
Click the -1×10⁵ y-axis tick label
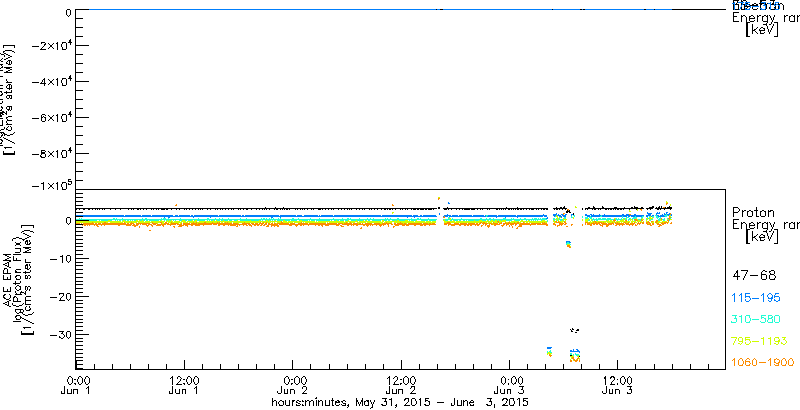pyautogui.click(x=51, y=185)
